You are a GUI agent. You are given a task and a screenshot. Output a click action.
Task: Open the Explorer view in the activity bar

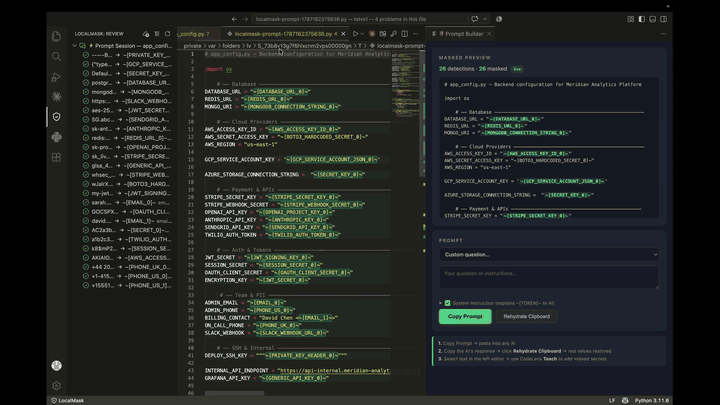coord(56,36)
